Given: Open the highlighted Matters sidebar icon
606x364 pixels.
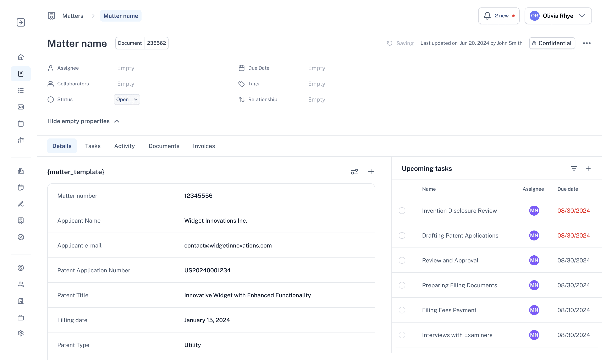Looking at the screenshot, I should [21, 74].
